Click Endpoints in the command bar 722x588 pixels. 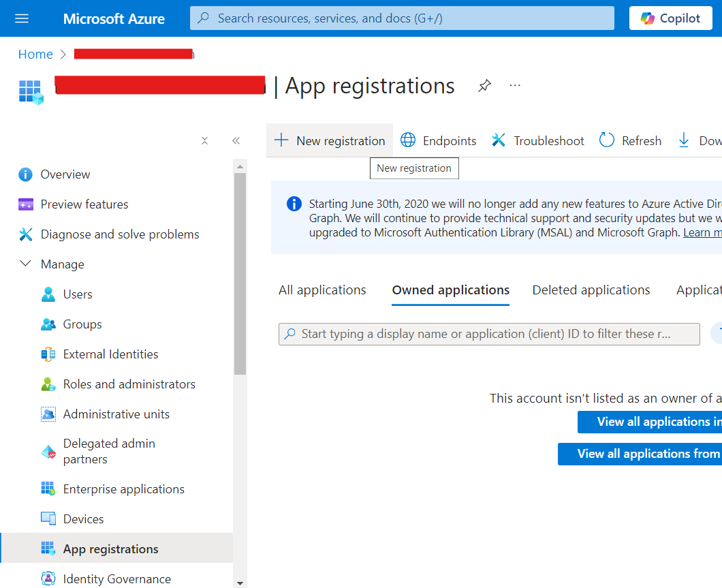(438, 140)
